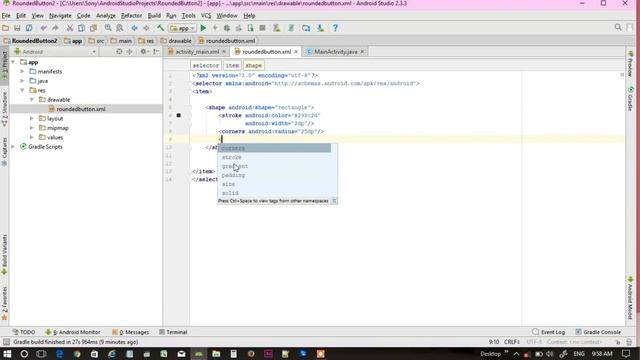This screenshot has width=640, height=360.
Task: Click the CRLF line separator indicator
Action: tap(512, 342)
